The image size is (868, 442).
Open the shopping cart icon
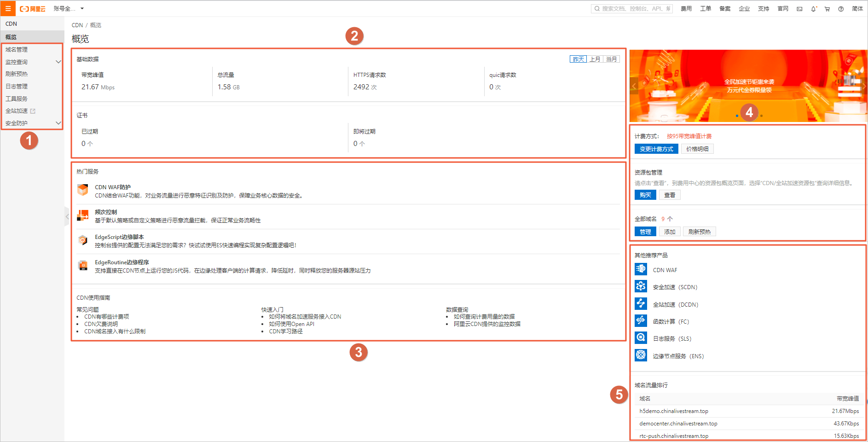827,9
